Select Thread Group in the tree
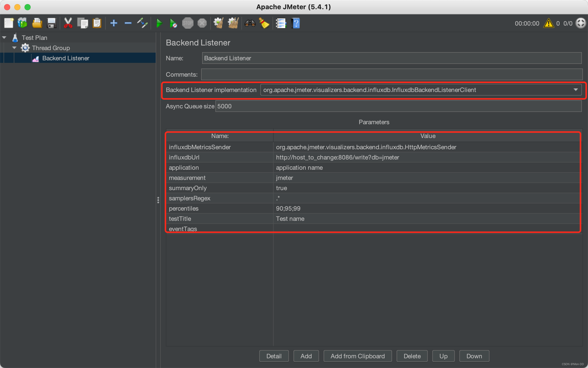588x368 pixels. point(51,48)
